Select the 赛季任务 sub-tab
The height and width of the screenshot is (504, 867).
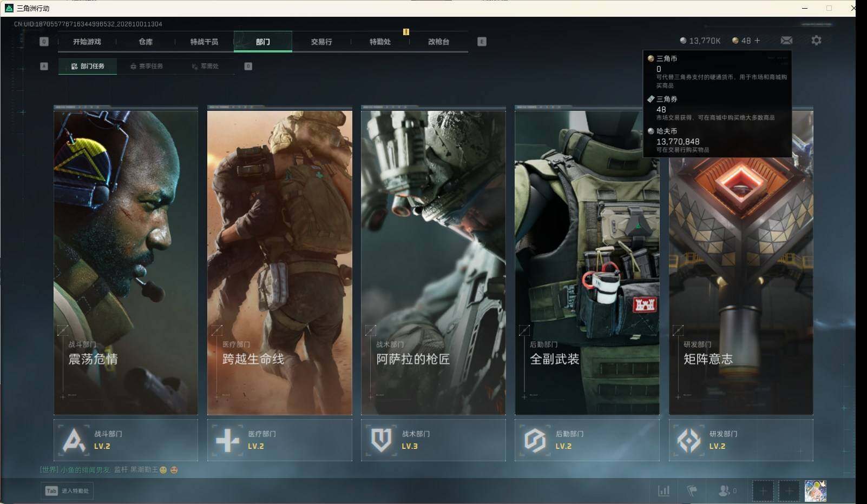pyautogui.click(x=147, y=66)
